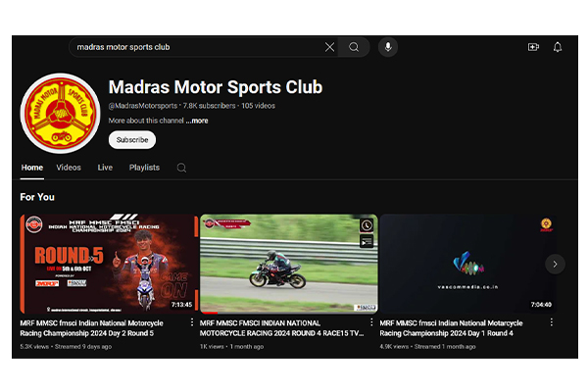This screenshot has height=392, width=588.
Task: Open the Round 5 video thumbnail
Action: pyautogui.click(x=109, y=264)
